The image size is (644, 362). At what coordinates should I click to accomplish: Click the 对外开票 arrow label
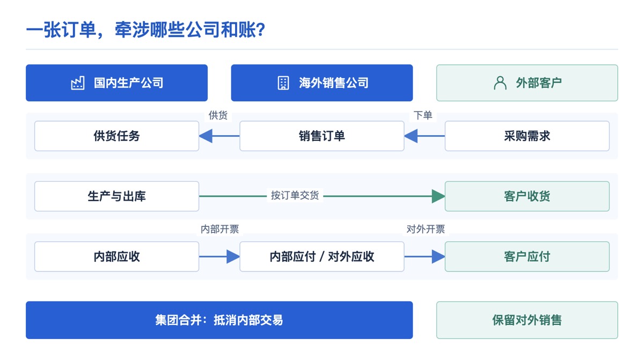click(426, 230)
